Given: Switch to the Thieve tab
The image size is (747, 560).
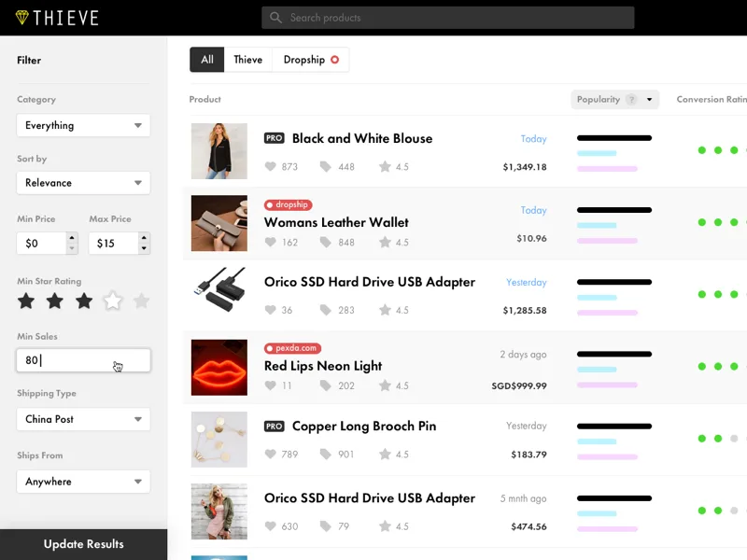Looking at the screenshot, I should coord(247,60).
